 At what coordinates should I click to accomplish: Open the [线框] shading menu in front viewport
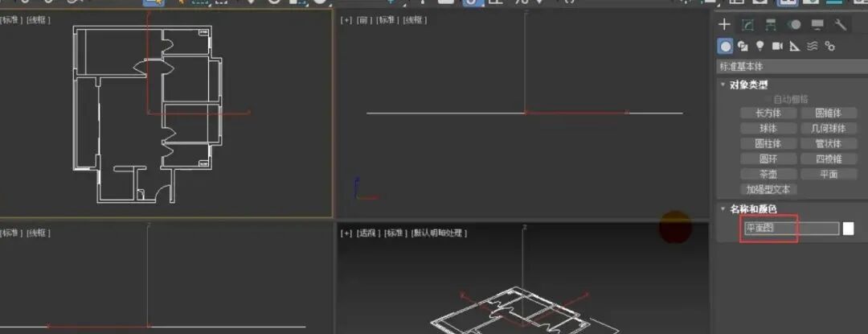pos(416,20)
